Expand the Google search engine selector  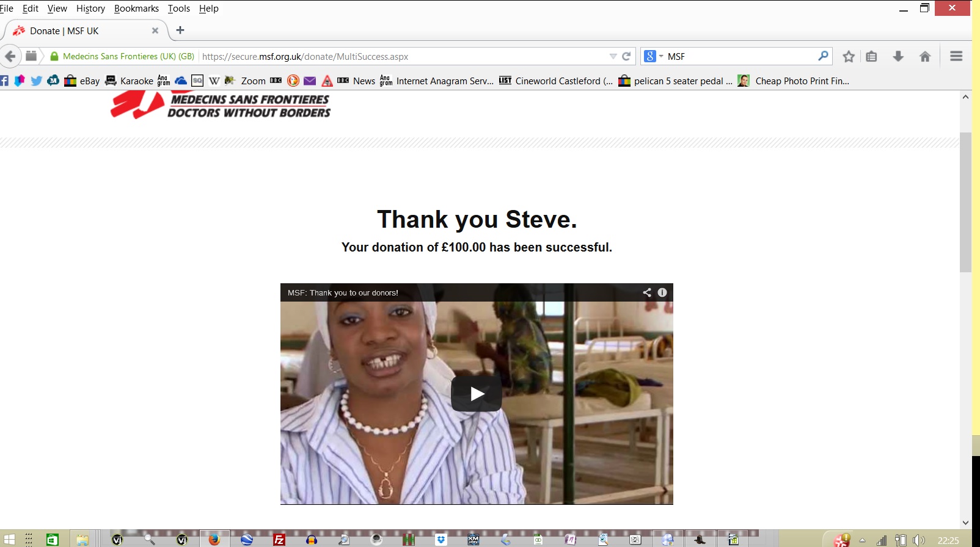coord(653,56)
